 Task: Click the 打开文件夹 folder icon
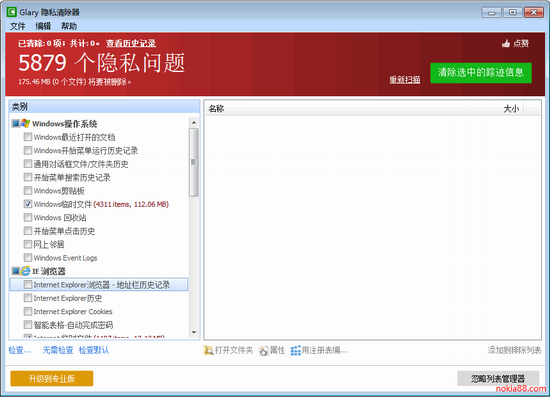(x=208, y=350)
